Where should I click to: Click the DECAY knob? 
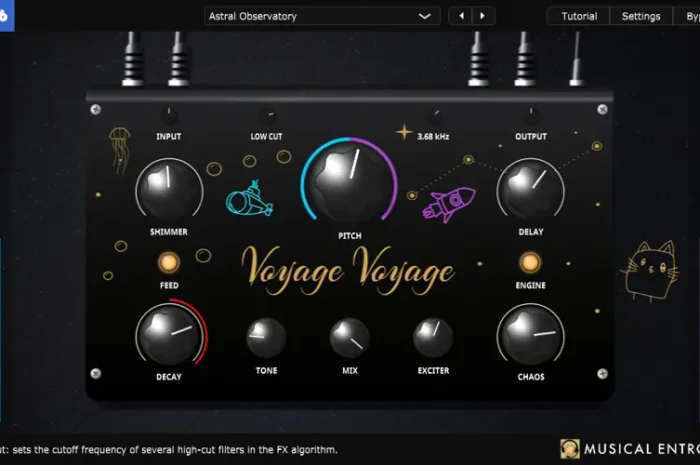[169, 335]
